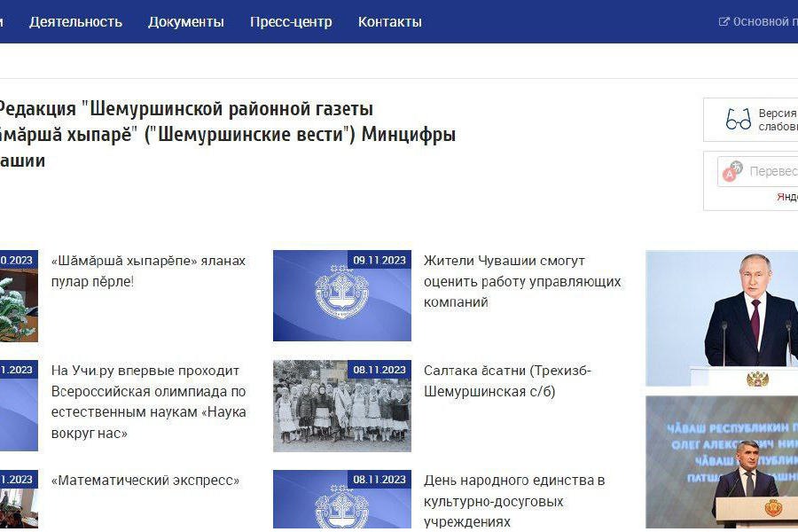798x532 pixels.
Task: Open the Деятельность menu item
Action: (75, 22)
